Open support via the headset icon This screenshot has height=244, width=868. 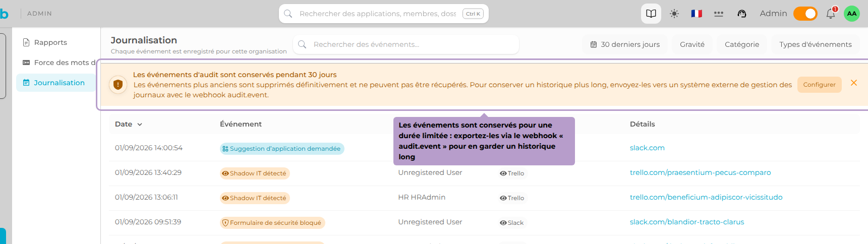pyautogui.click(x=741, y=14)
